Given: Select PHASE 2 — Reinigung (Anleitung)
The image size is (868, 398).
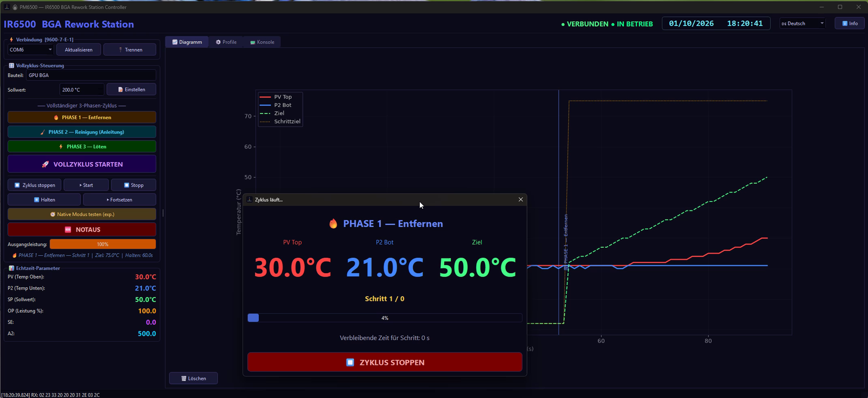Looking at the screenshot, I should click(82, 132).
